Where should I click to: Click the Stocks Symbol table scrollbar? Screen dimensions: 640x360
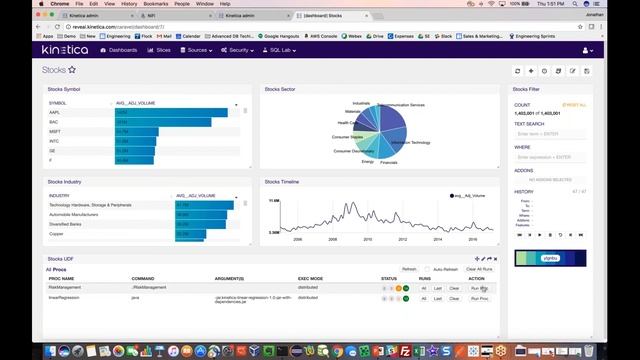245,111
